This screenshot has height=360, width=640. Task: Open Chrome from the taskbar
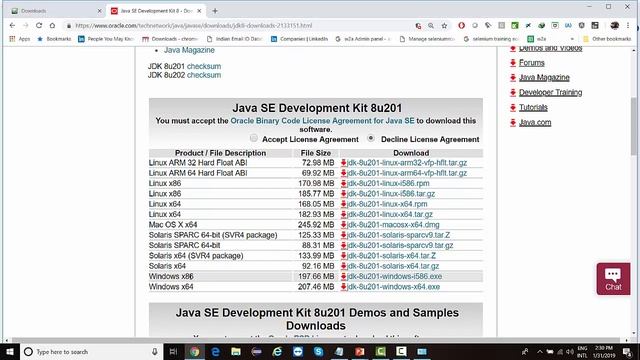(x=195, y=351)
